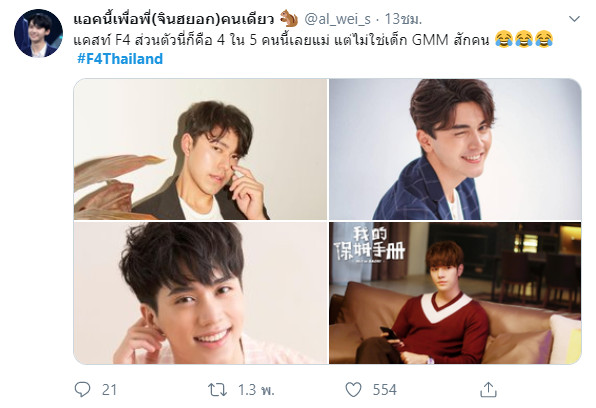Click the laughing tears emojis in tweet

[524, 39]
